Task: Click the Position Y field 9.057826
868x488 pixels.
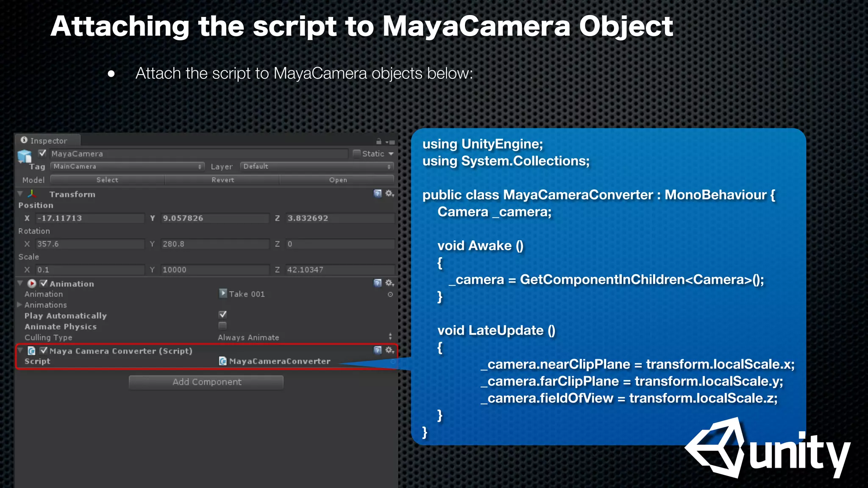Action: tap(215, 218)
